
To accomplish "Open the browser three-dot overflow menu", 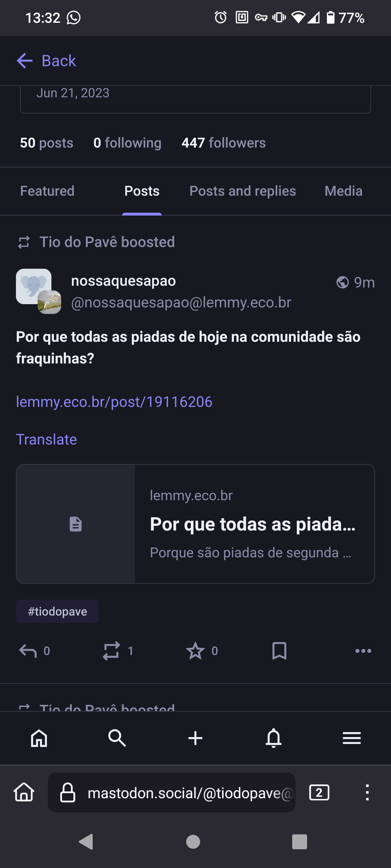I will tap(367, 792).
